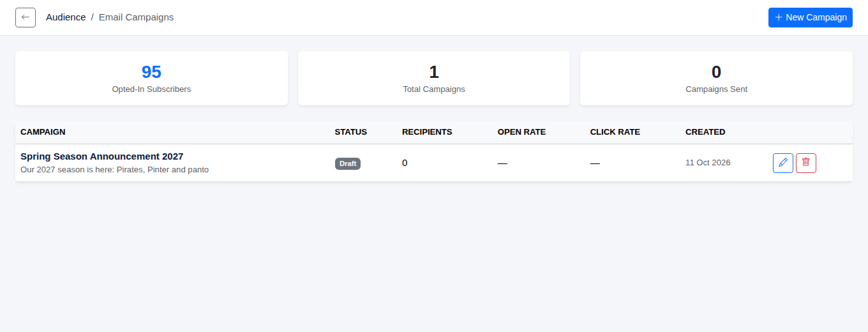The height and width of the screenshot is (332, 868).
Task: Click the Total Campaigns number 1
Action: click(434, 72)
